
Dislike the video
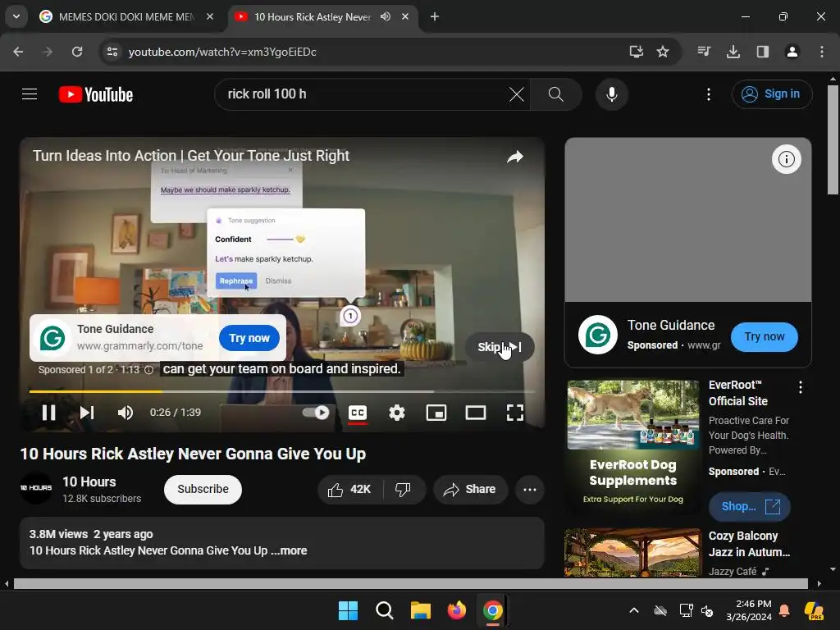pos(403,489)
